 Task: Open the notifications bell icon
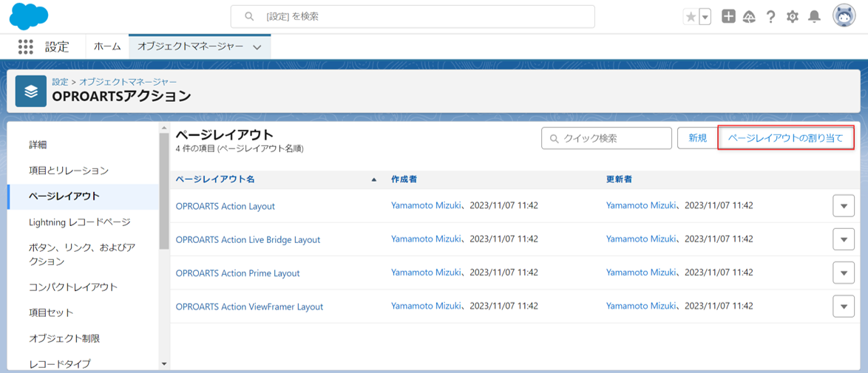[x=814, y=16]
